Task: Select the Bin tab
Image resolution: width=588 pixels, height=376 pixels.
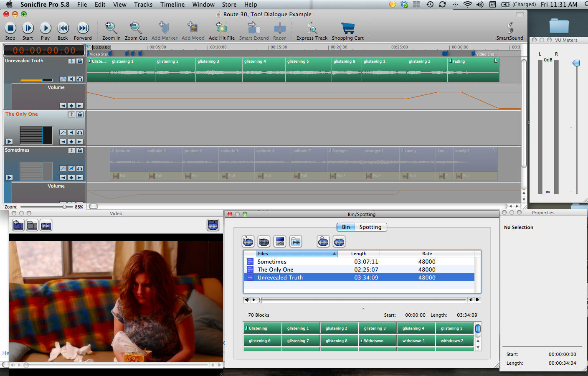Action: [x=346, y=227]
